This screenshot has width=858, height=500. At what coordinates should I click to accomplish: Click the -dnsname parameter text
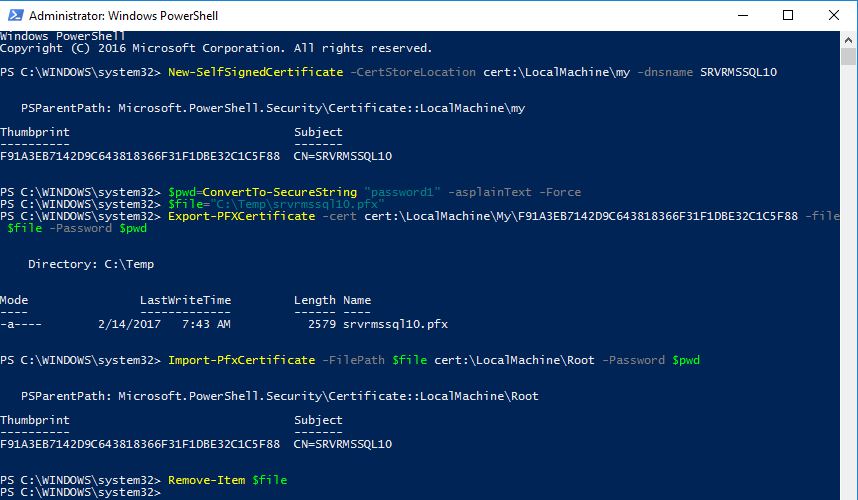[665, 72]
